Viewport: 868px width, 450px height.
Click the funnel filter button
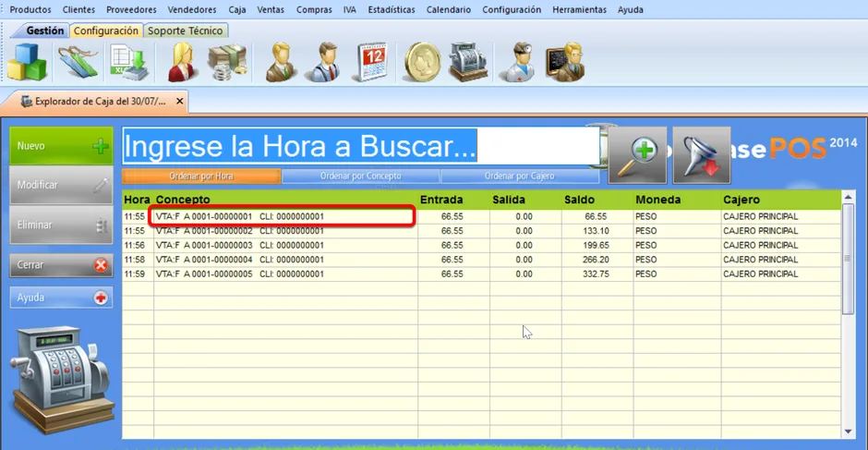(x=702, y=155)
